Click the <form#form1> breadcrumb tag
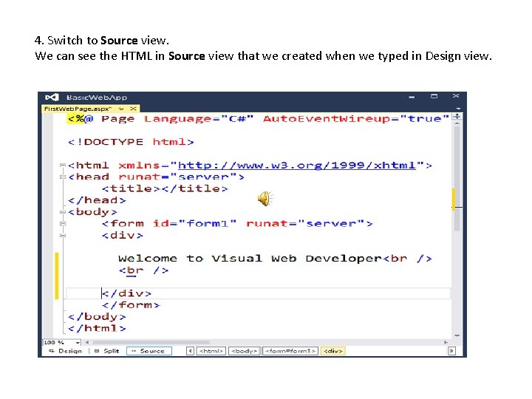 pyautogui.click(x=290, y=351)
